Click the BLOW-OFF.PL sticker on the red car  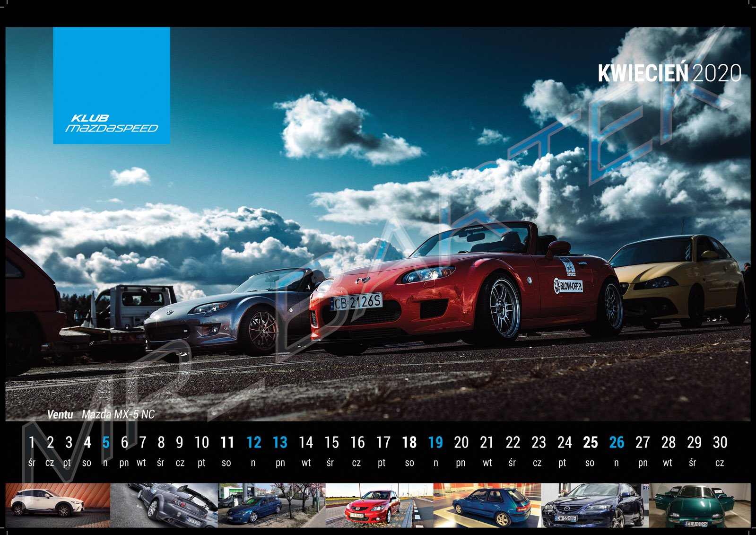coord(568,286)
